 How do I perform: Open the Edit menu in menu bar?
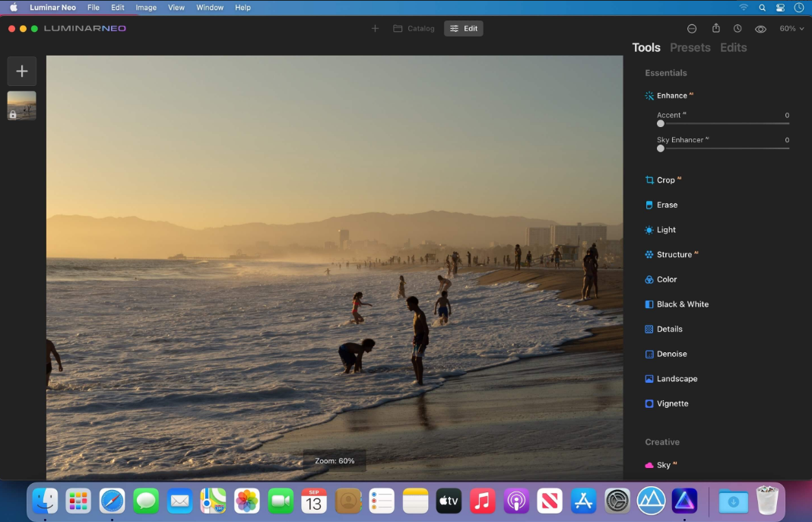[x=118, y=8]
